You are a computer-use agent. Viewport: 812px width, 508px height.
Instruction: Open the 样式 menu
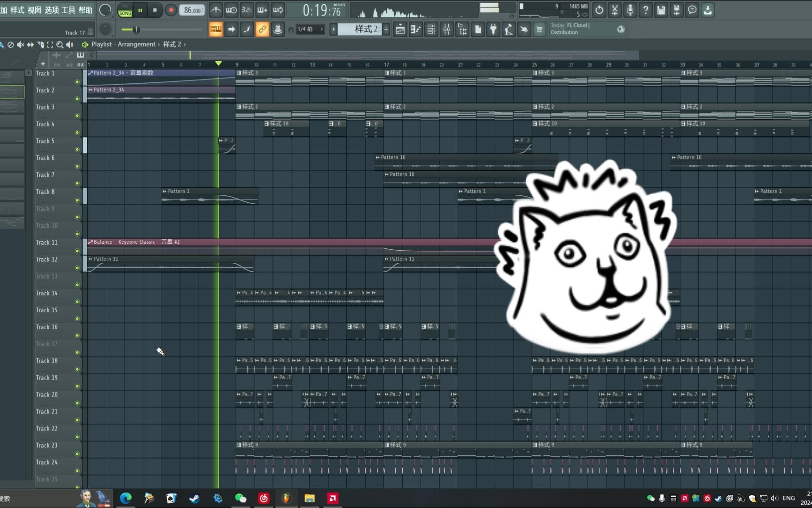(17, 10)
